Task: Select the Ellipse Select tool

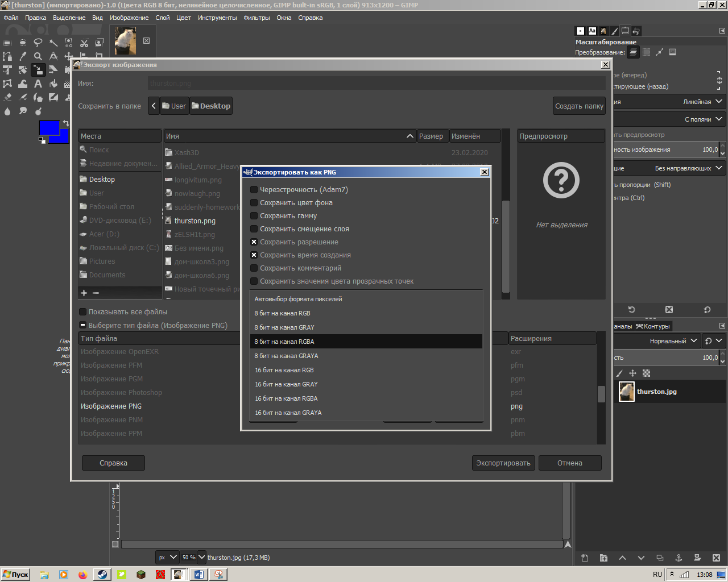Action: pyautogui.click(x=23, y=43)
